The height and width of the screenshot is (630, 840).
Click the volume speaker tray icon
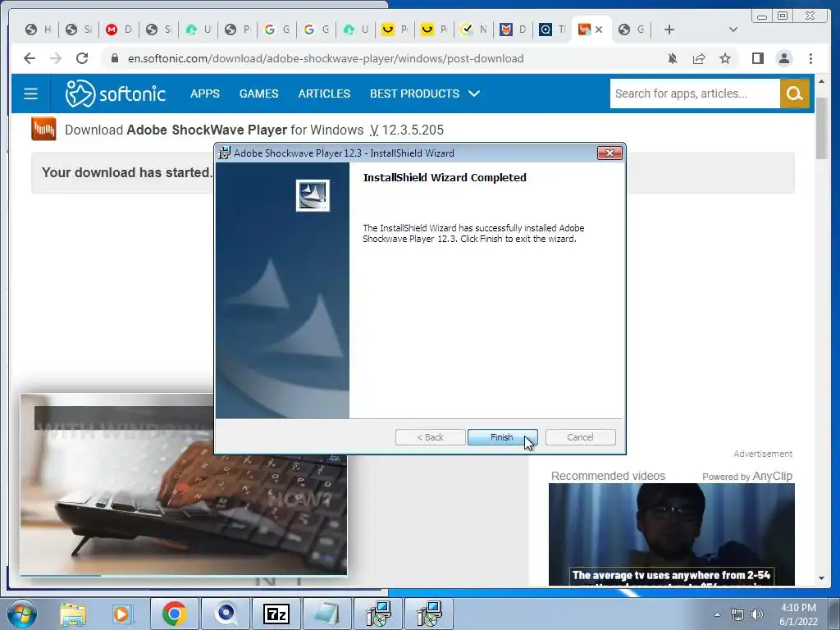pos(756,614)
